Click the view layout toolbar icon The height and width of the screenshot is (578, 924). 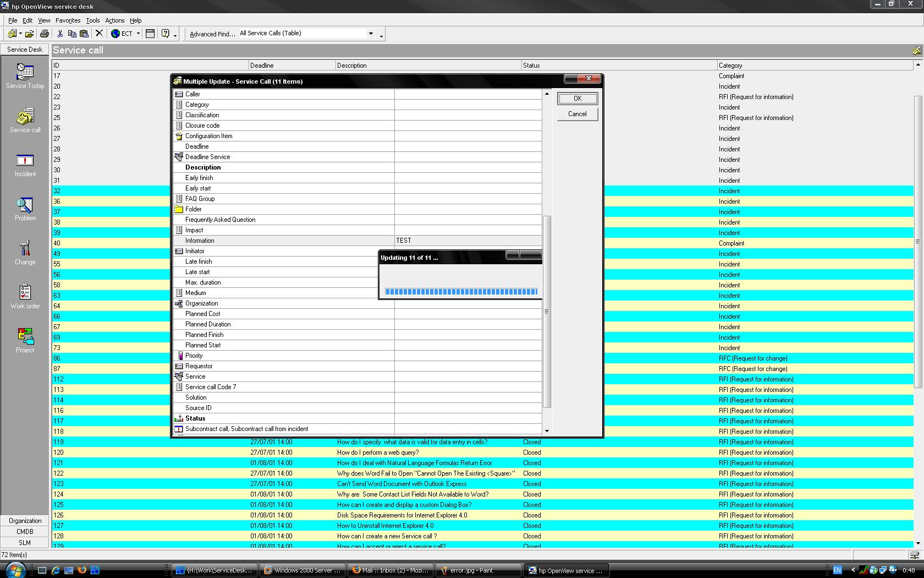(x=150, y=34)
